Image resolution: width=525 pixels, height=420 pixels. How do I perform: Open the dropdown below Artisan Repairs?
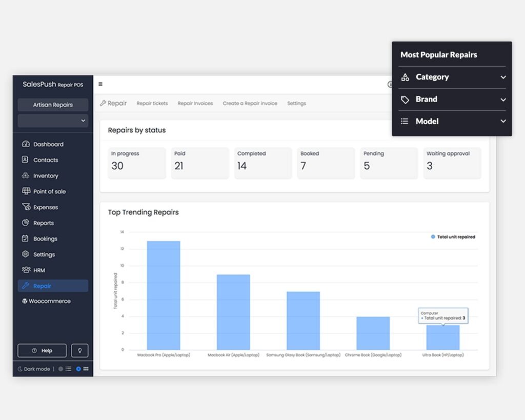pyautogui.click(x=53, y=121)
